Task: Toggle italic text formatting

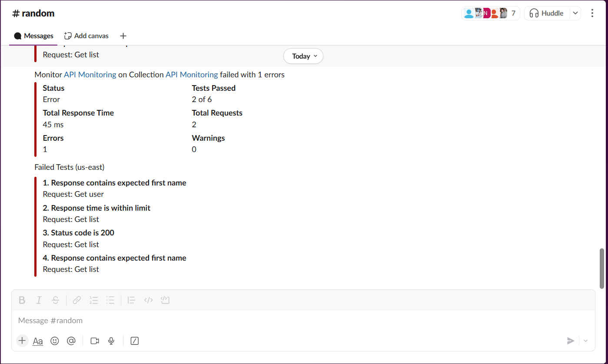Action: 39,300
